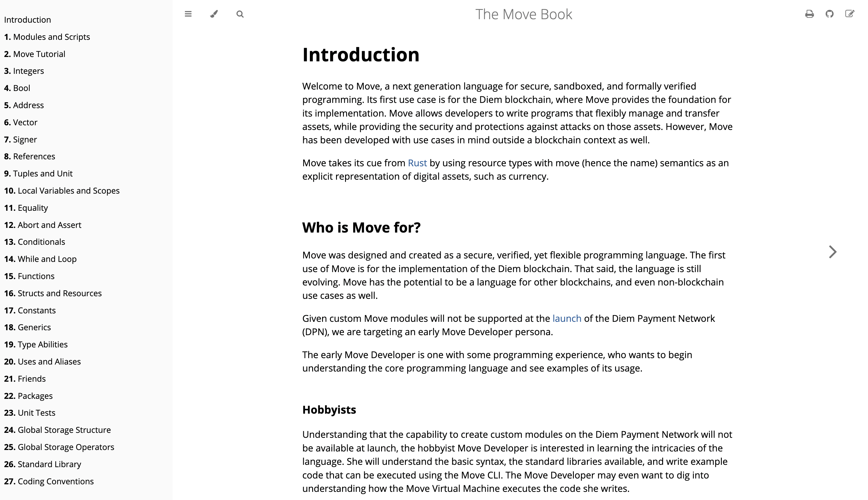Open Structs and Resources chapter
Image resolution: width=868 pixels, height=500 pixels.
53,293
